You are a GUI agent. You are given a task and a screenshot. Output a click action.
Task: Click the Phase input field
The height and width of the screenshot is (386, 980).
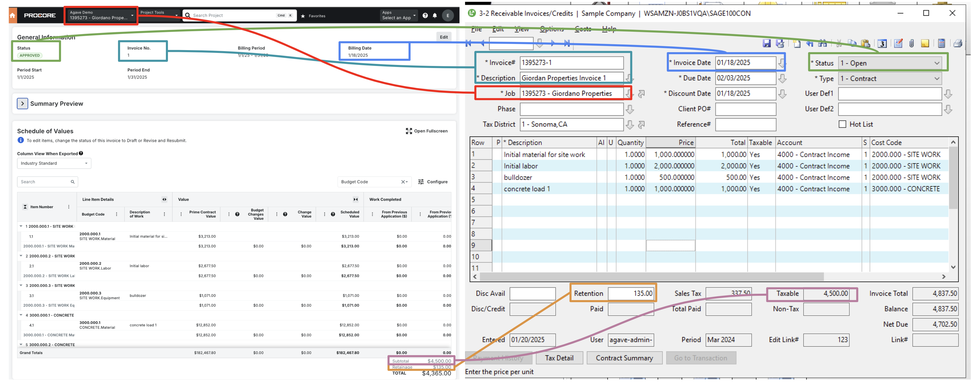[572, 109]
